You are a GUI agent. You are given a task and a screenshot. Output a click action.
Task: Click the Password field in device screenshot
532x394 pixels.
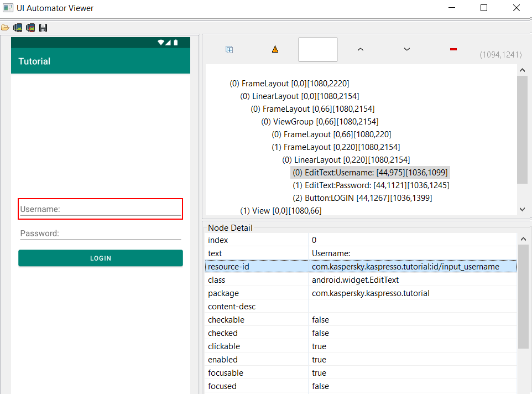click(101, 234)
